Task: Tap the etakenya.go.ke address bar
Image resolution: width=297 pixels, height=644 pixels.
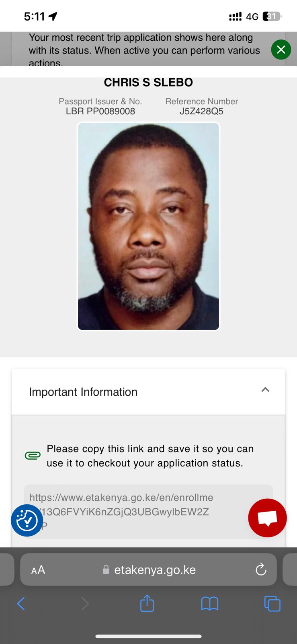Action: pyautogui.click(x=149, y=570)
